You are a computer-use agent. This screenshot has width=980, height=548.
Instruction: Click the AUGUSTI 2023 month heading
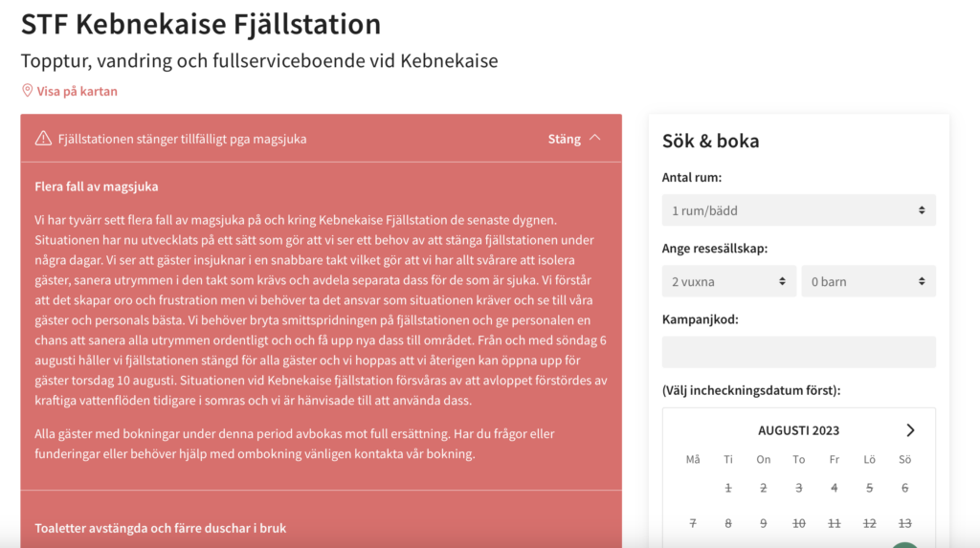798,430
